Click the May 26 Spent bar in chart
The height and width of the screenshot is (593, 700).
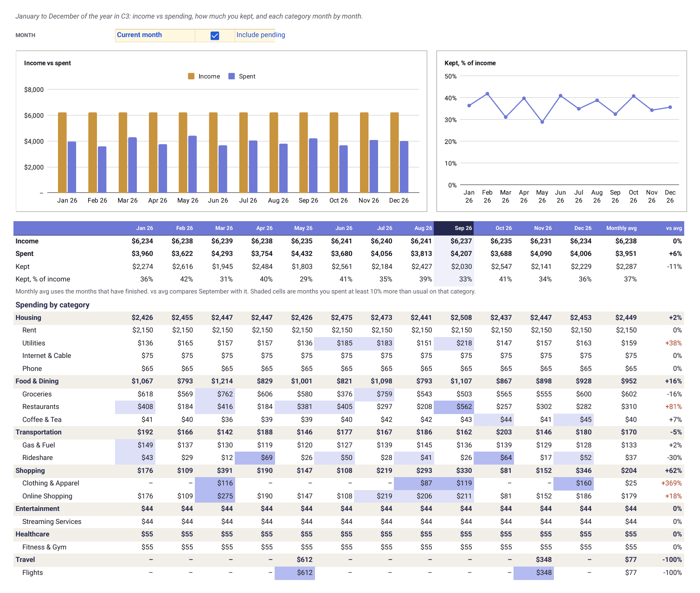pyautogui.click(x=193, y=164)
